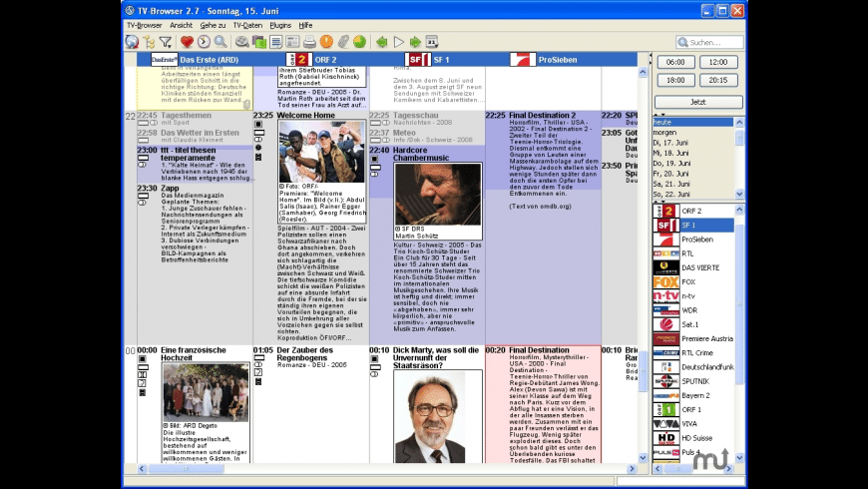Click program table horizontal scroll right arrow
The height and width of the screenshot is (489, 868).
click(632, 468)
